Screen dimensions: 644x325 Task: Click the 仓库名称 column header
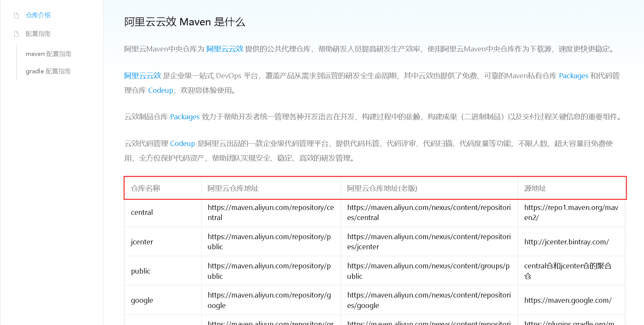(163, 188)
